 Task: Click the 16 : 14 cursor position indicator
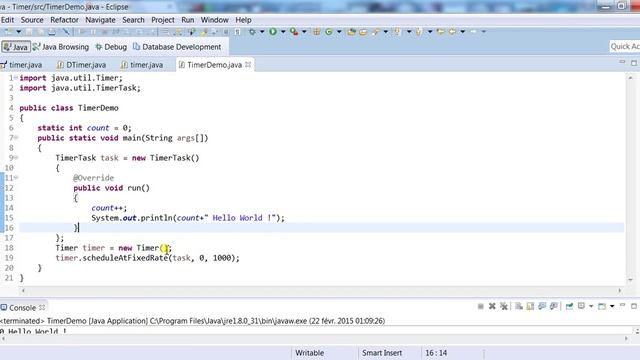tap(436, 353)
